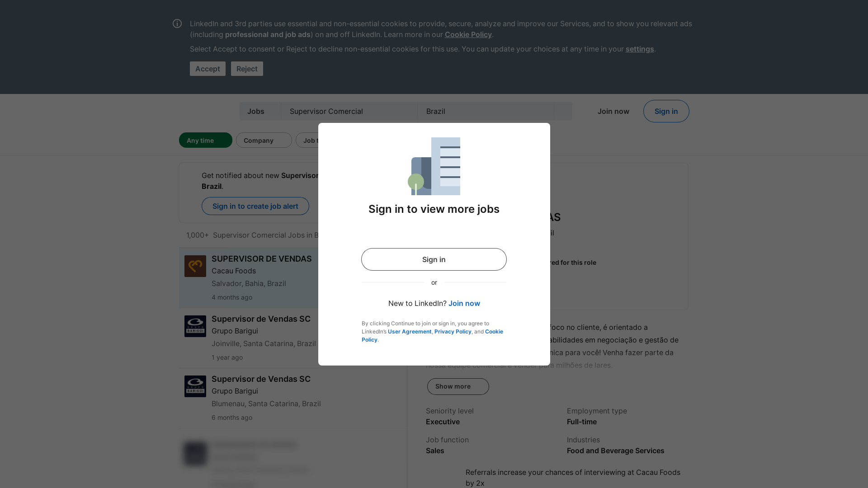
Task: Expand job description with Show more
Action: 458,386
